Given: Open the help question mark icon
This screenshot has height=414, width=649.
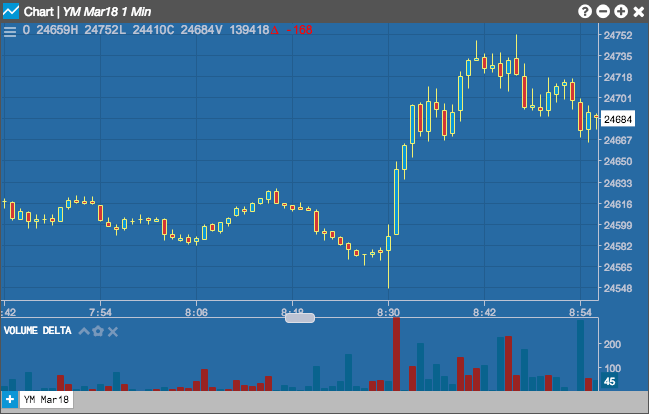Looking at the screenshot, I should [x=584, y=11].
